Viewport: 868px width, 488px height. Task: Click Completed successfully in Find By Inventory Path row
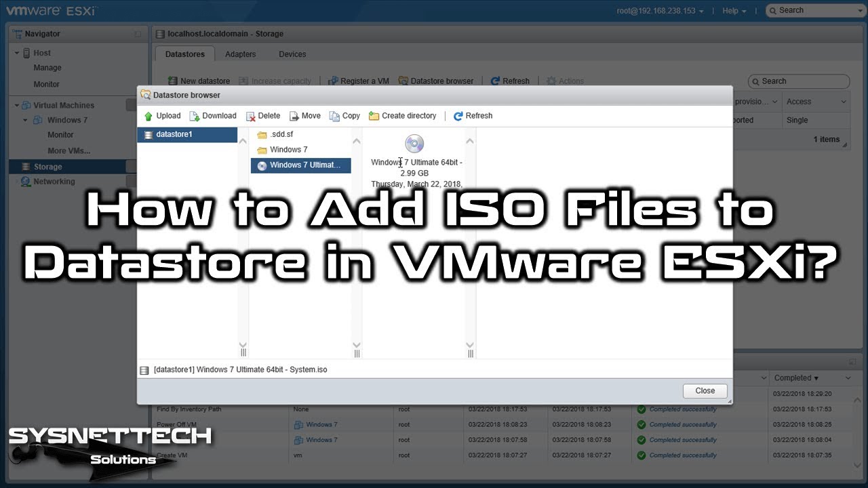(x=683, y=409)
